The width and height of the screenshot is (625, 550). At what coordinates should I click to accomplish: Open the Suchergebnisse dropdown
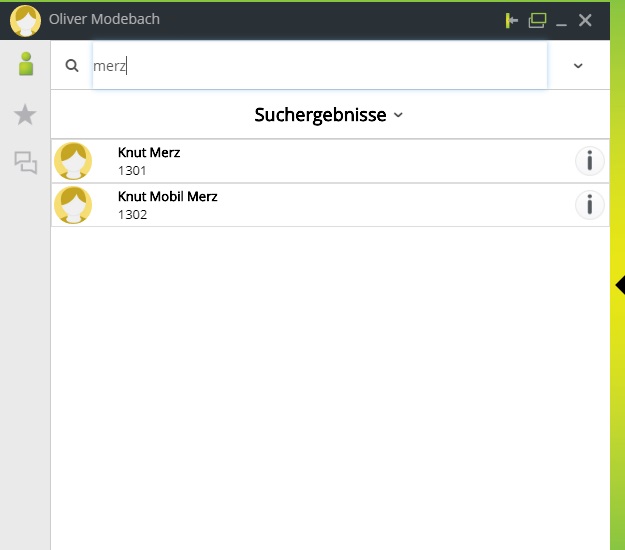tap(329, 115)
